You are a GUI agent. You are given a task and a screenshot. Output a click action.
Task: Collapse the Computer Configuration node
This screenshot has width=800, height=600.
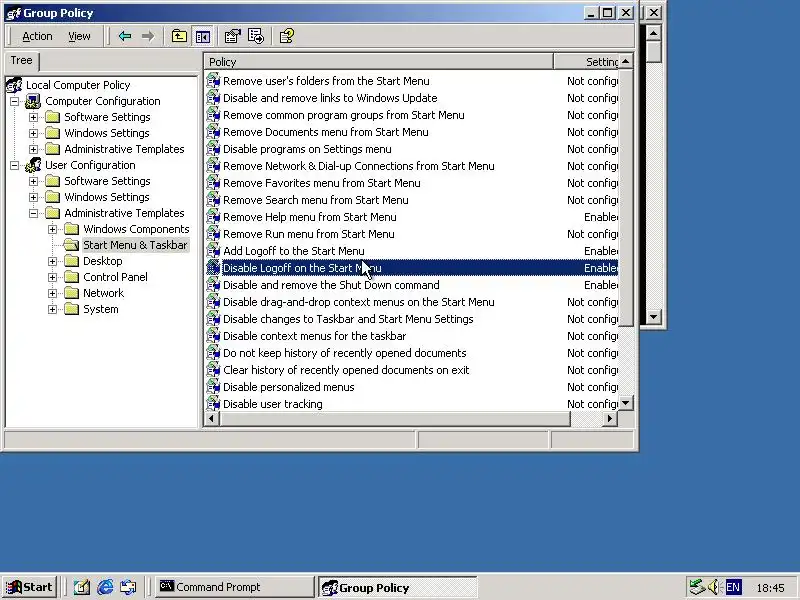pos(14,101)
